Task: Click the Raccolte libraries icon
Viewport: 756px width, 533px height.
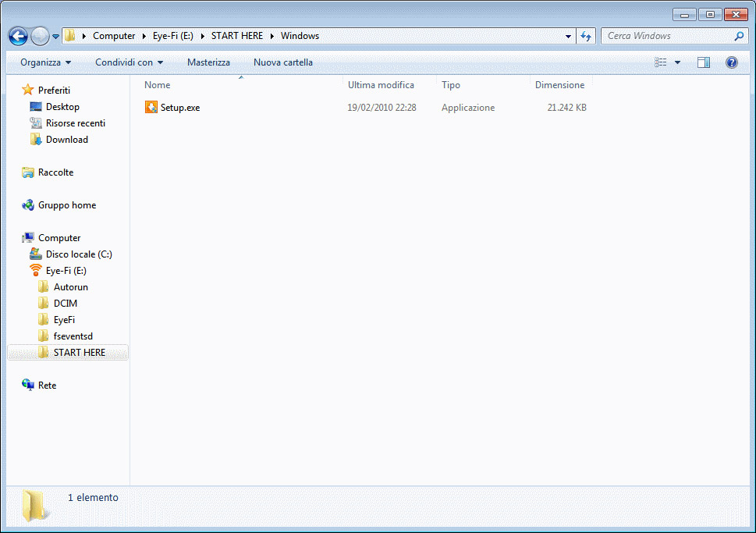Action: pos(28,172)
